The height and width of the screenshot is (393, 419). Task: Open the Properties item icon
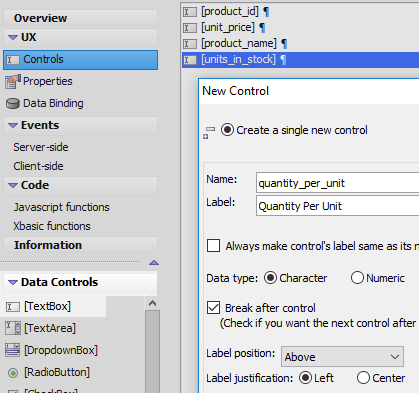point(13,82)
